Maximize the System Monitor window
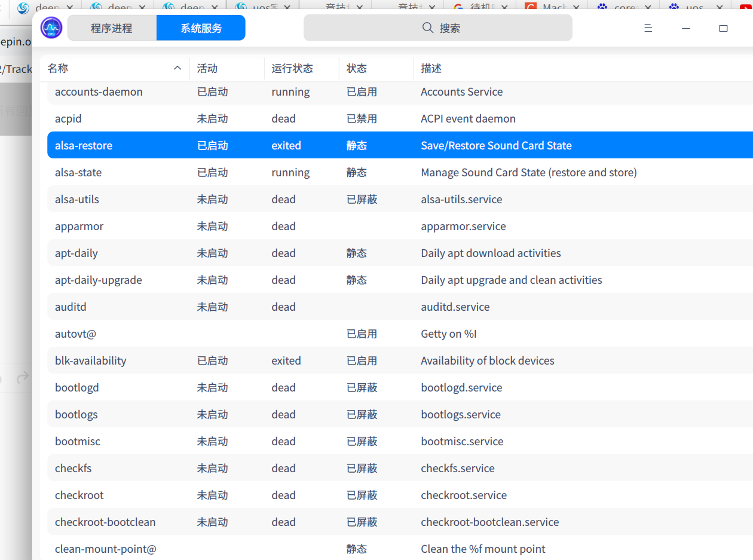 (x=723, y=28)
